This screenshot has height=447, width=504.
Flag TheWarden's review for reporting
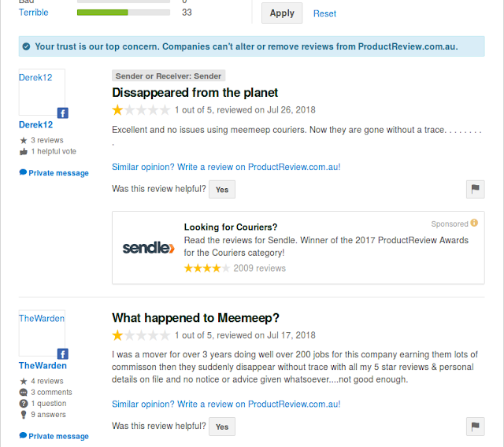pyautogui.click(x=476, y=427)
